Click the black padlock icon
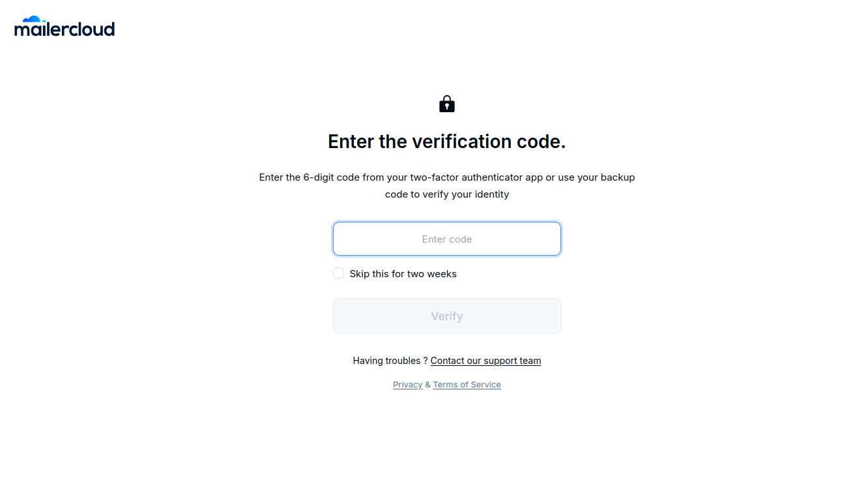 (x=447, y=104)
